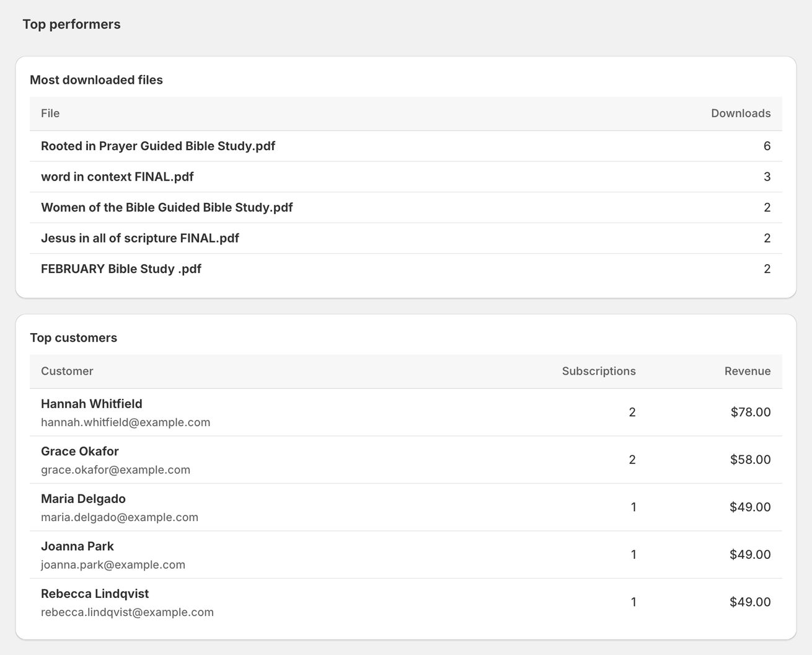Click email joanna.park@example.com
This screenshot has height=655, width=812.
[113, 565]
